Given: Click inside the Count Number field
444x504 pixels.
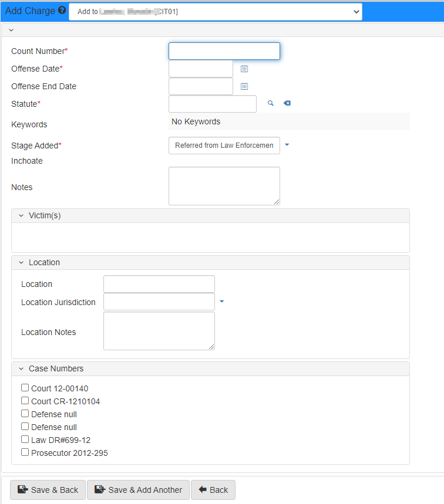Looking at the screenshot, I should pos(224,51).
